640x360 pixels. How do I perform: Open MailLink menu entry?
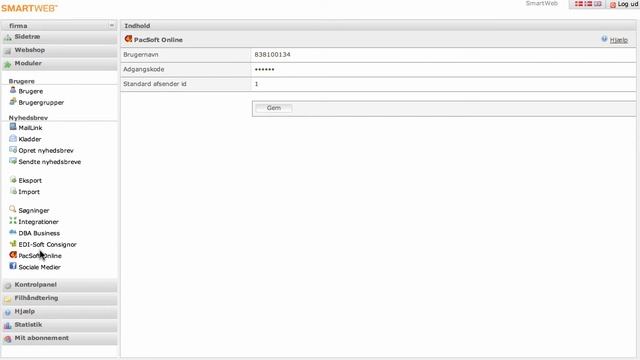coord(30,128)
